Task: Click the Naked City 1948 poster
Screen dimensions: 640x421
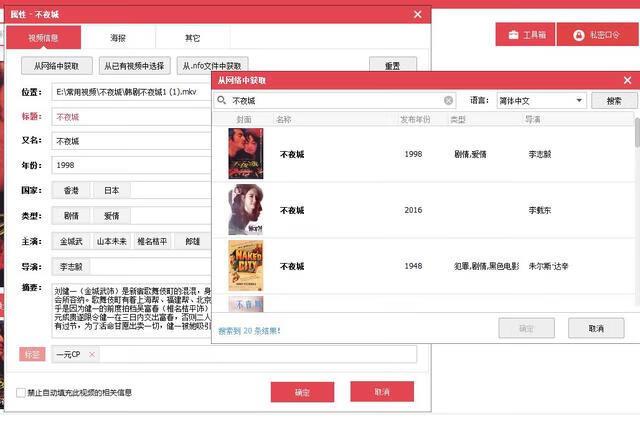Action: (x=246, y=266)
